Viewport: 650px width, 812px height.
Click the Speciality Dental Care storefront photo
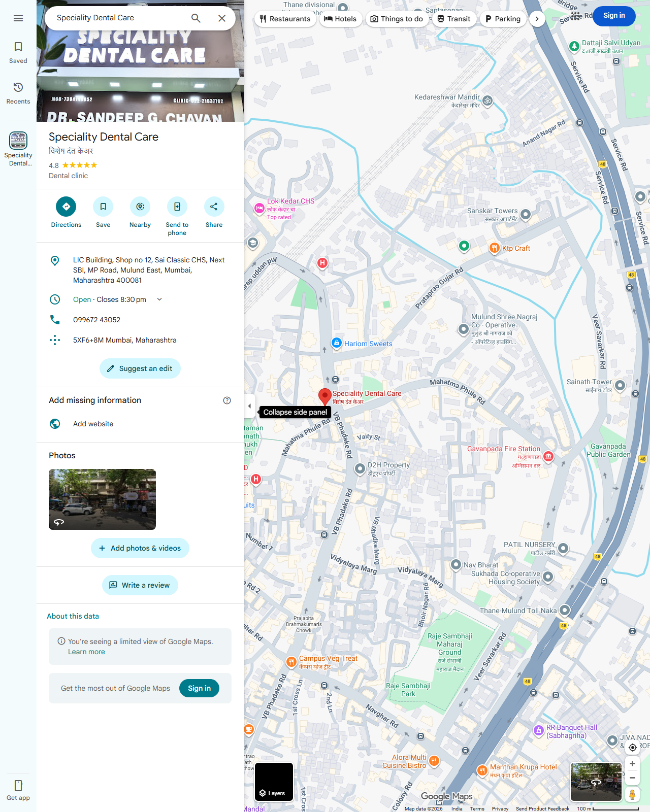(x=140, y=76)
